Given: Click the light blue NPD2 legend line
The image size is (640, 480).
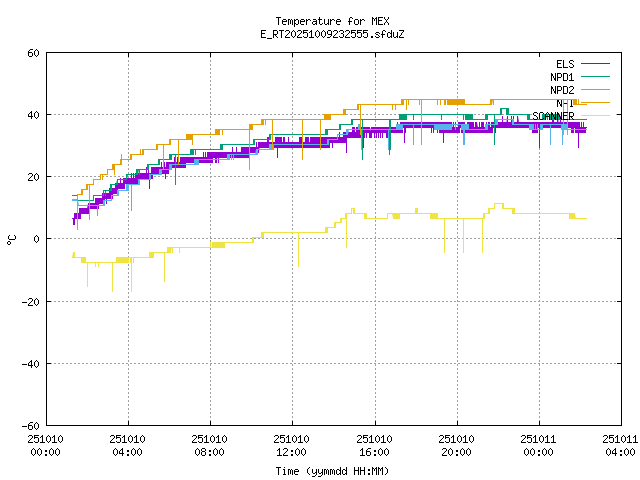Looking at the screenshot, I should pyautogui.click(x=595, y=90).
